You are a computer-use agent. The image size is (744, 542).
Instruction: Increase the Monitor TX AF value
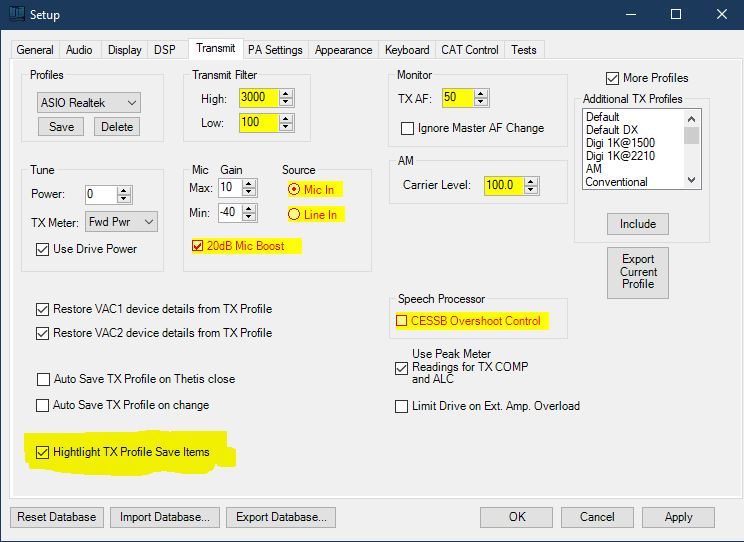pyautogui.click(x=479, y=94)
